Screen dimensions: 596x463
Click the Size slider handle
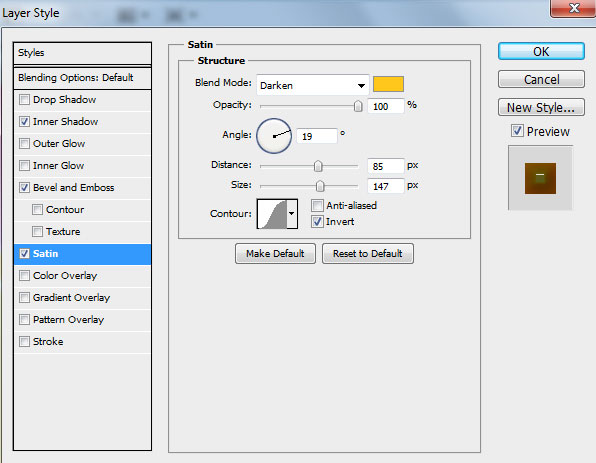[x=320, y=186]
